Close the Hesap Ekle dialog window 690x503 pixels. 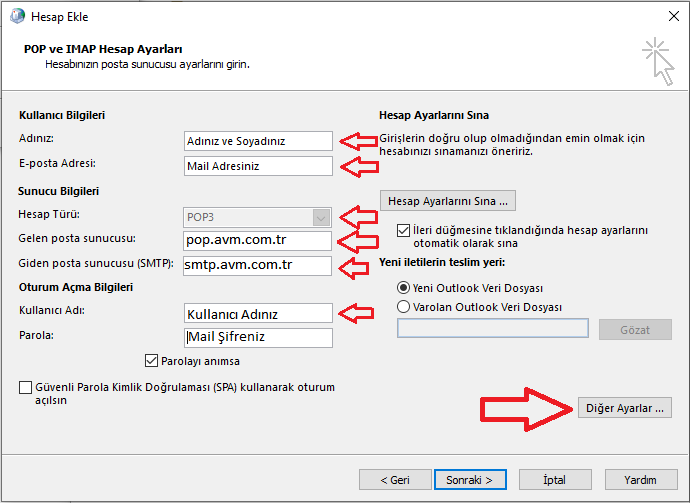[666, 16]
